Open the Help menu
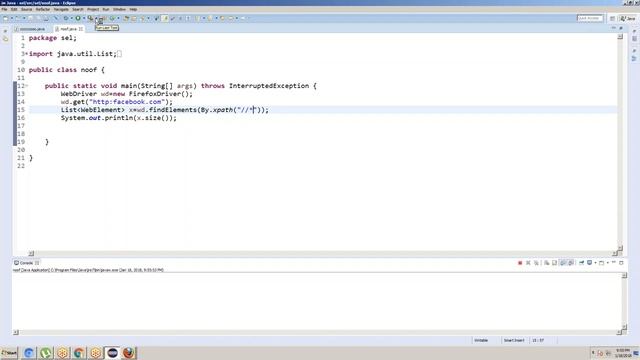The height and width of the screenshot is (360, 640). tap(133, 9)
